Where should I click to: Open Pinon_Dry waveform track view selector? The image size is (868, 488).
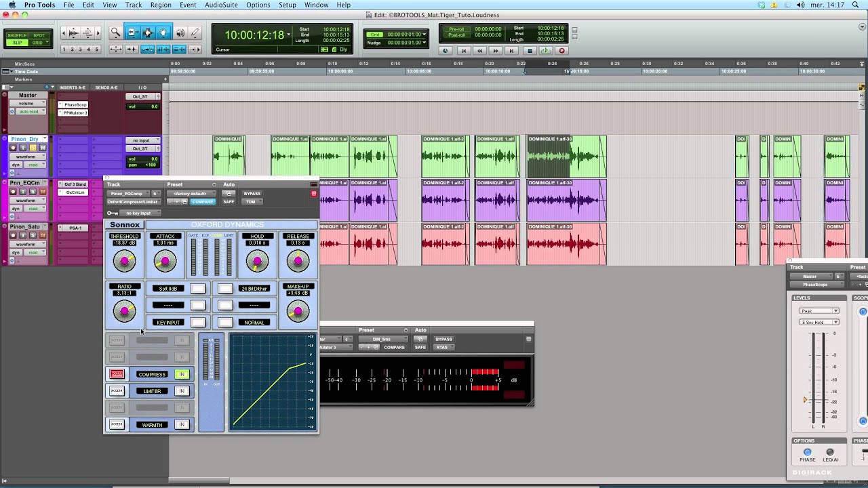pos(28,157)
